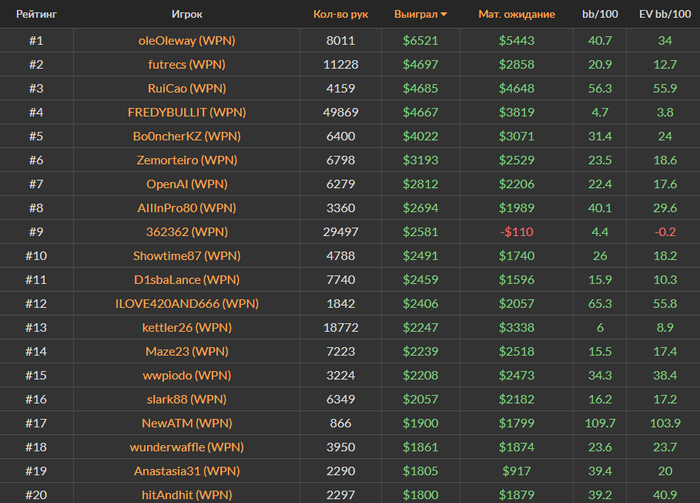Open player RuiCao (WPN) profile

[187, 88]
